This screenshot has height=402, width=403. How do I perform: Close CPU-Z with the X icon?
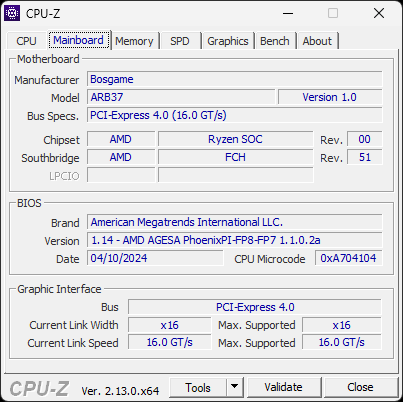[379, 13]
